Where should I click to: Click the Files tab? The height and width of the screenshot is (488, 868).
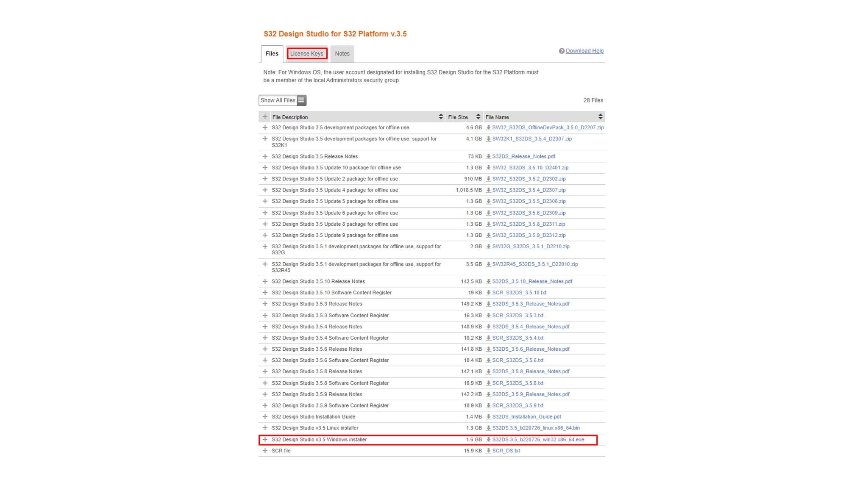point(272,54)
